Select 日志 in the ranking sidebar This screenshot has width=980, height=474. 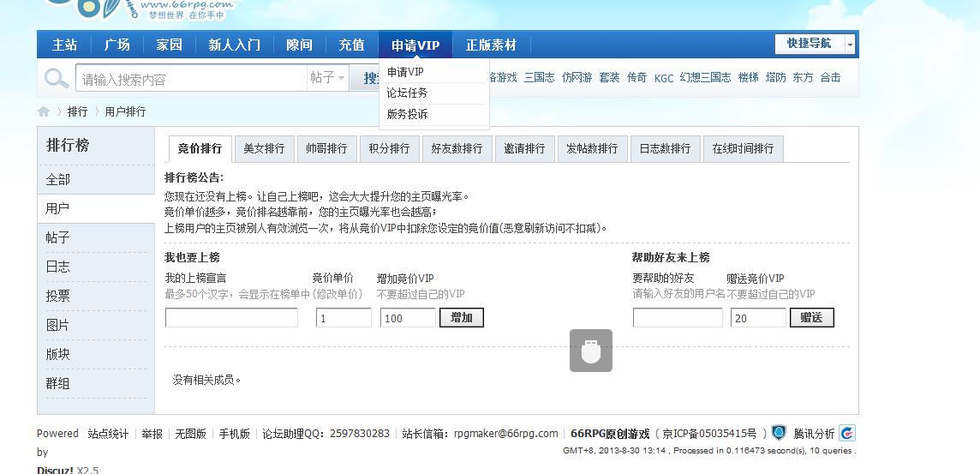96,267
